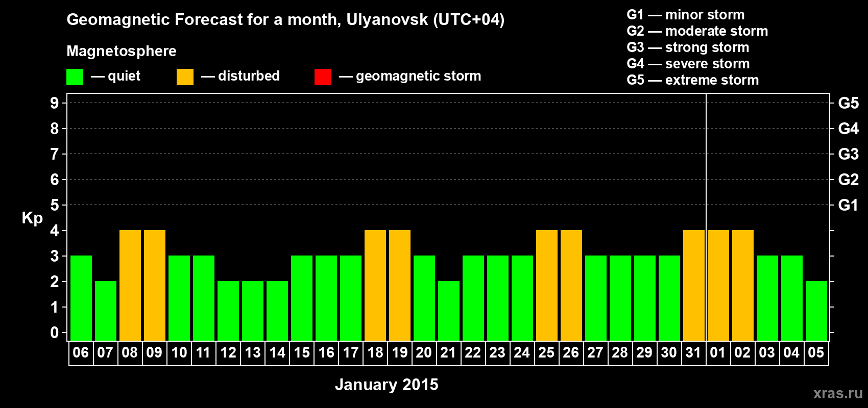Click the green bar for day 21
This screenshot has width=868, height=408.
click(x=449, y=311)
